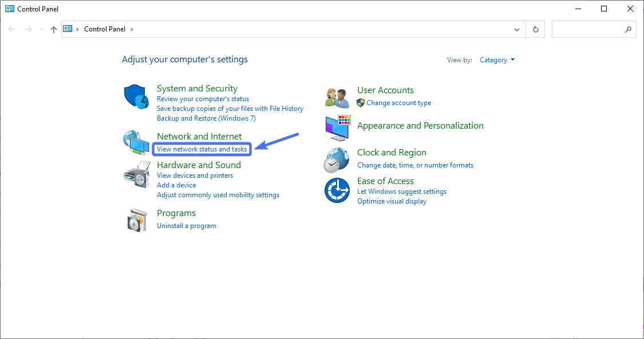Open the Clock and Region globe icon
The height and width of the screenshot is (339, 644).
click(x=337, y=160)
